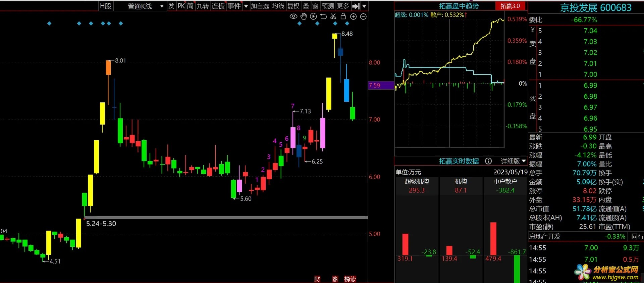Select the 买5 price 6.95

pos(590,129)
